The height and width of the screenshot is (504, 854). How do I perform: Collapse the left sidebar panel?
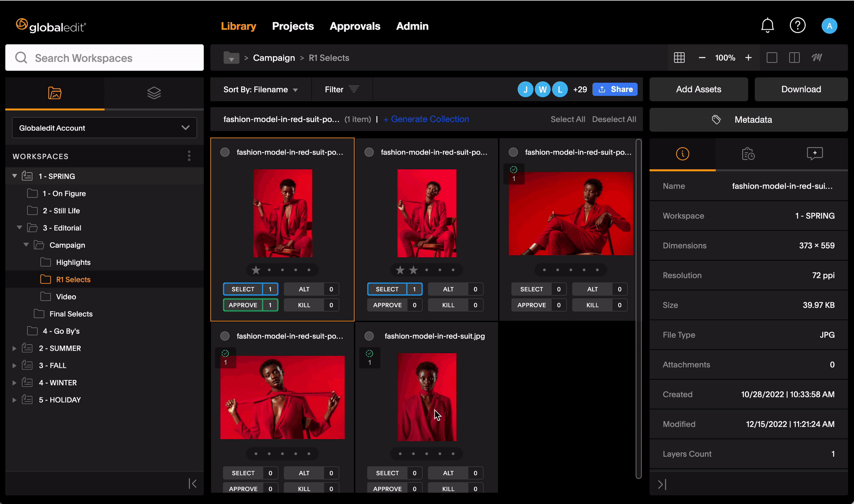click(x=192, y=483)
